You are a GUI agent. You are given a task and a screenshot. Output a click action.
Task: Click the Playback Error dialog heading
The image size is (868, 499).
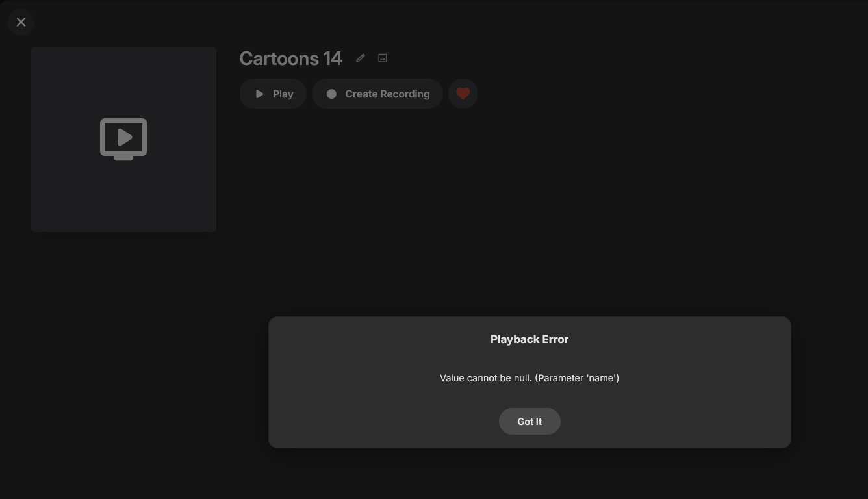click(530, 339)
